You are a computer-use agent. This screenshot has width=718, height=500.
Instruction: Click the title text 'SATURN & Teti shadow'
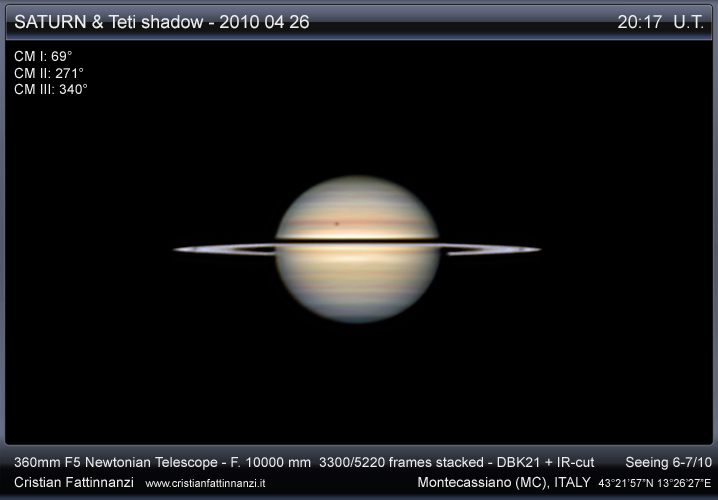pyautogui.click(x=107, y=22)
